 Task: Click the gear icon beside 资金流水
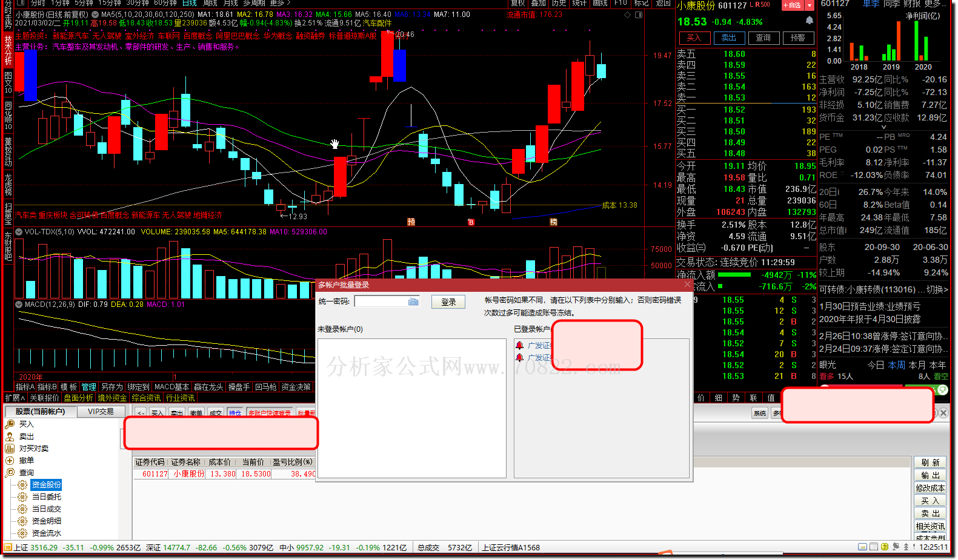tap(22, 533)
